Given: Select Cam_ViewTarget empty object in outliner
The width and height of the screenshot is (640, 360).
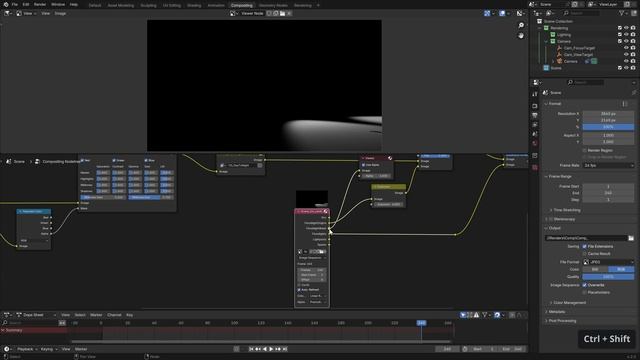Looking at the screenshot, I should click(578, 55).
